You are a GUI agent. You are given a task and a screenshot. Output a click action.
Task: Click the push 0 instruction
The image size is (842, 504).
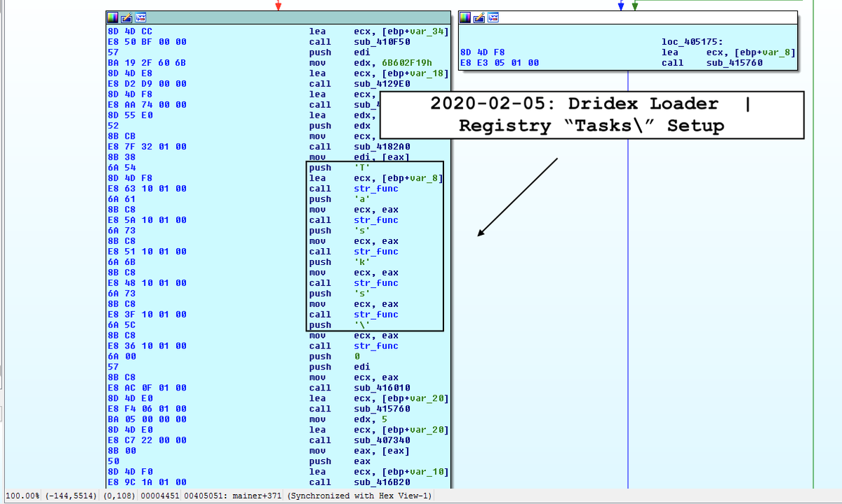coord(334,356)
